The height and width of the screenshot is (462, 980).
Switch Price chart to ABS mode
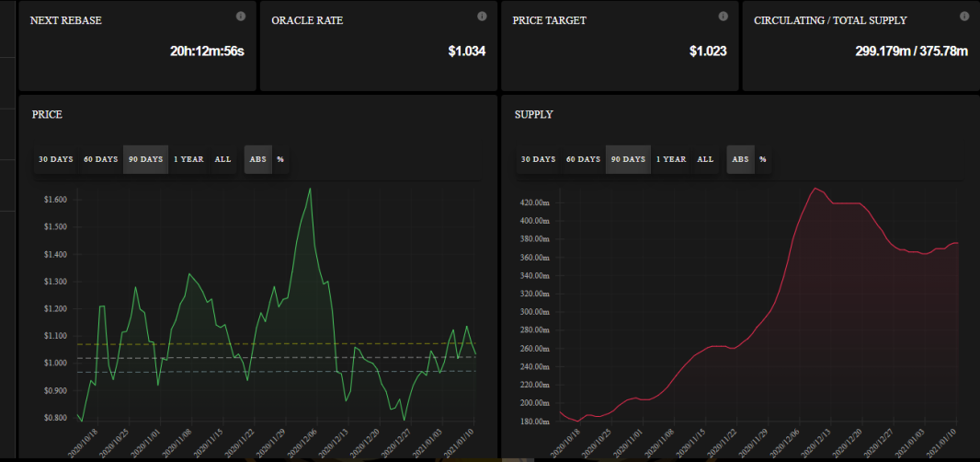click(x=257, y=159)
